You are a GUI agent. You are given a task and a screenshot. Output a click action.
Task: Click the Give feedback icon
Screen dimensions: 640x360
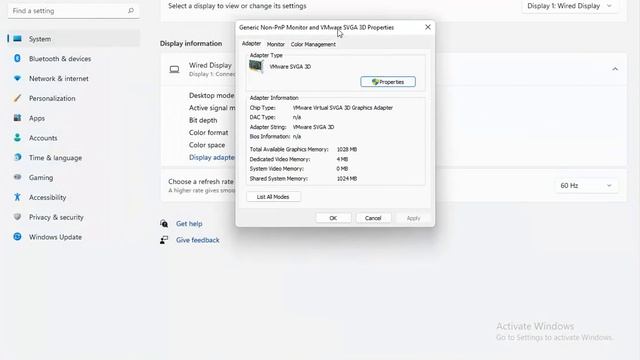click(164, 240)
